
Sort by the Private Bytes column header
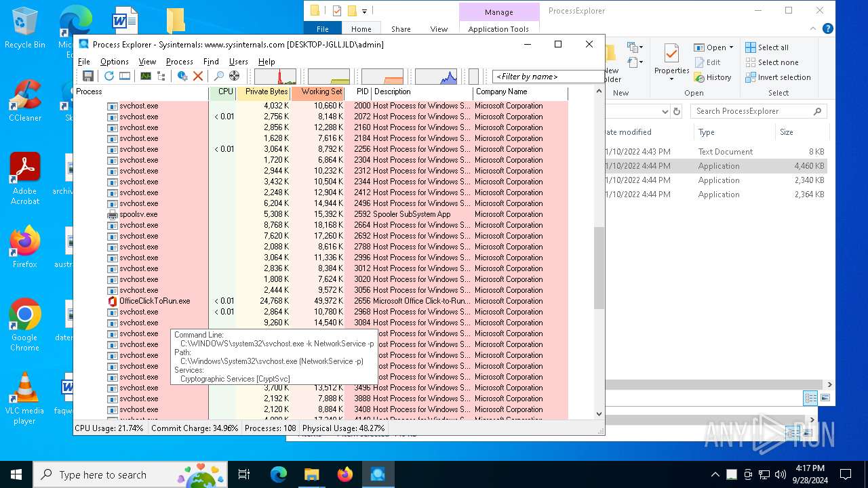pyautogui.click(x=264, y=92)
